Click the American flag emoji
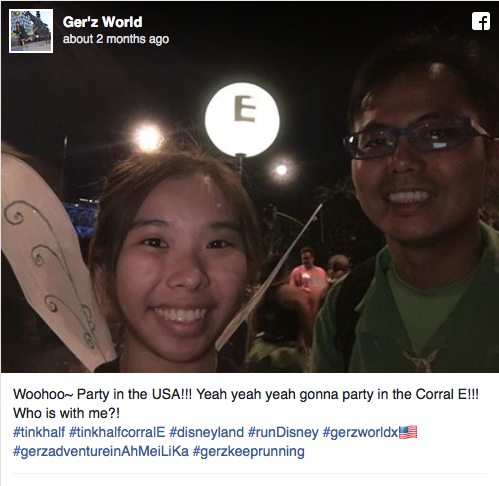The width and height of the screenshot is (499, 486). click(x=408, y=432)
